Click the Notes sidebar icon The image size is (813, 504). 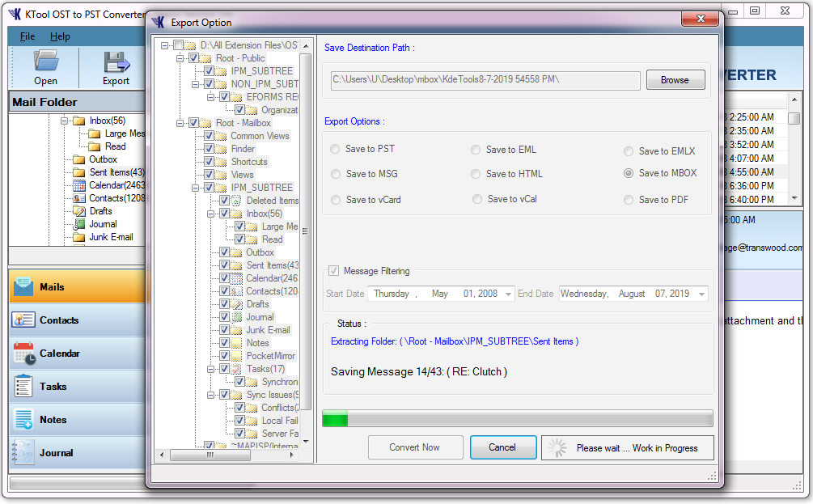23,419
